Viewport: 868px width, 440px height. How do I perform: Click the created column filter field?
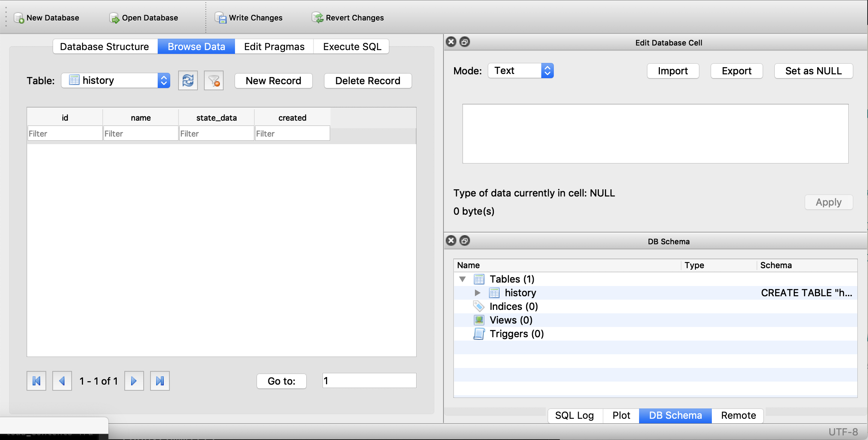292,134
